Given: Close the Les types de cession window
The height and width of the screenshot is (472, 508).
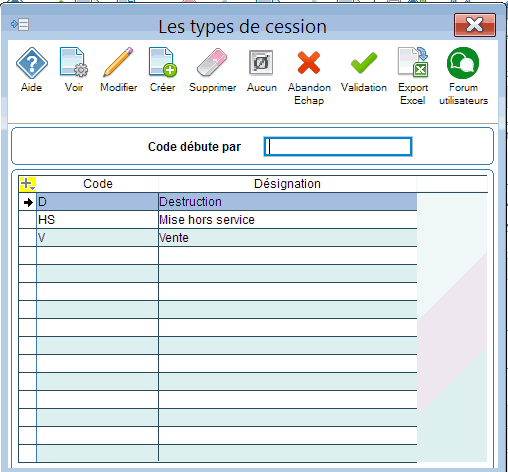Looking at the screenshot, I should (x=475, y=25).
